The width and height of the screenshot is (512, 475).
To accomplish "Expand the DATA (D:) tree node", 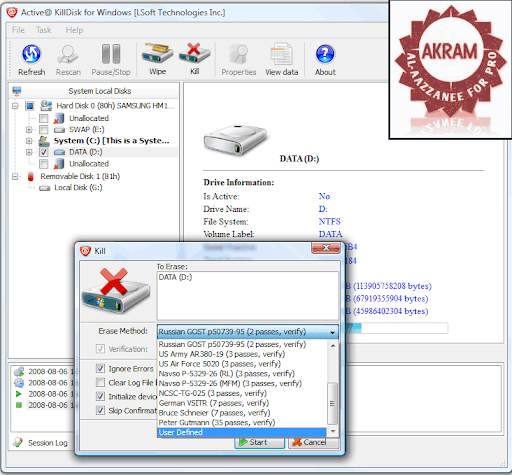I will tap(29, 152).
